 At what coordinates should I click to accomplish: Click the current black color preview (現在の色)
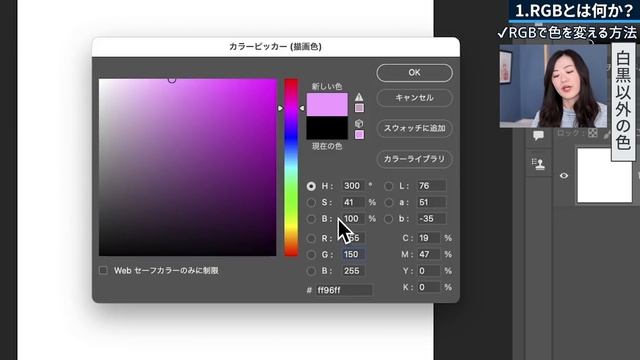coord(327,128)
